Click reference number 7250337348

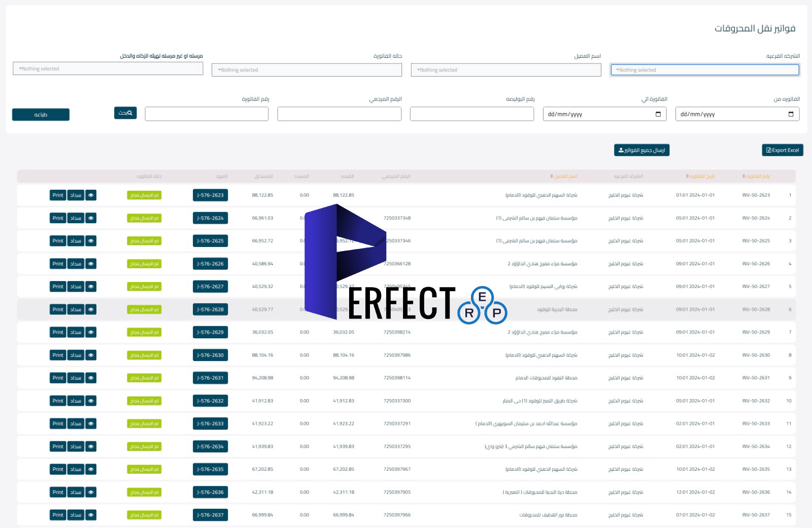pyautogui.click(x=397, y=218)
